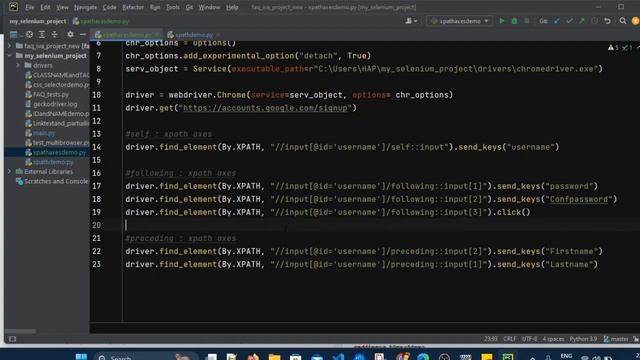Change 4 spaces indent setting
Image resolution: width=640 pixels, height=360 pixels.
(x=553, y=339)
